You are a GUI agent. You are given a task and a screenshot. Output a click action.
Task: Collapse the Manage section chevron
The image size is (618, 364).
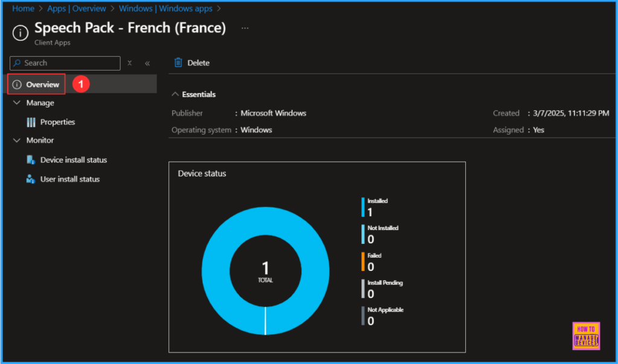16,103
